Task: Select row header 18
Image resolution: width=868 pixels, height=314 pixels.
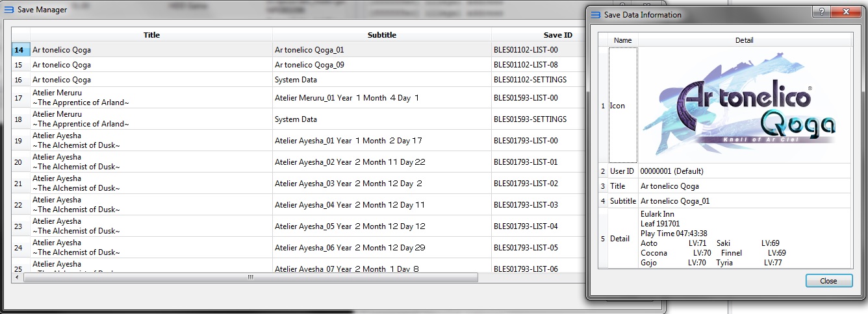Action: click(x=21, y=119)
